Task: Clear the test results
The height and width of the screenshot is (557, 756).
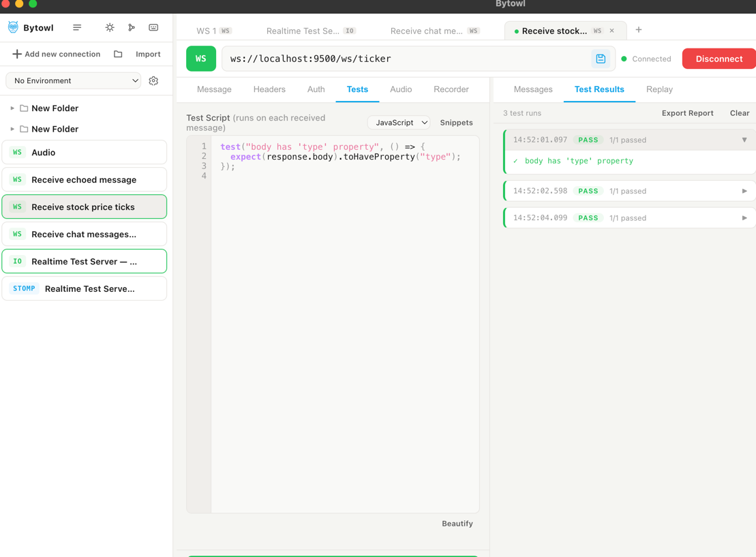Action: click(740, 113)
